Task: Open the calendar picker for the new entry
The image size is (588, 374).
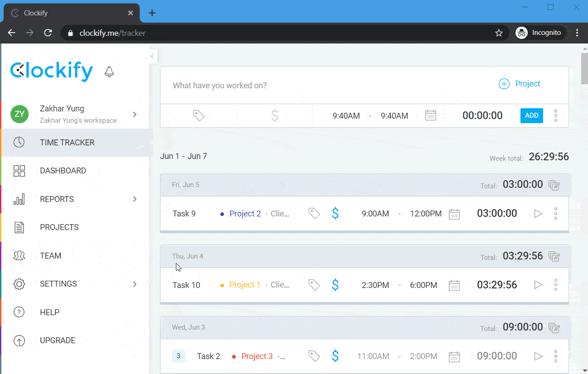Action: 430,115
